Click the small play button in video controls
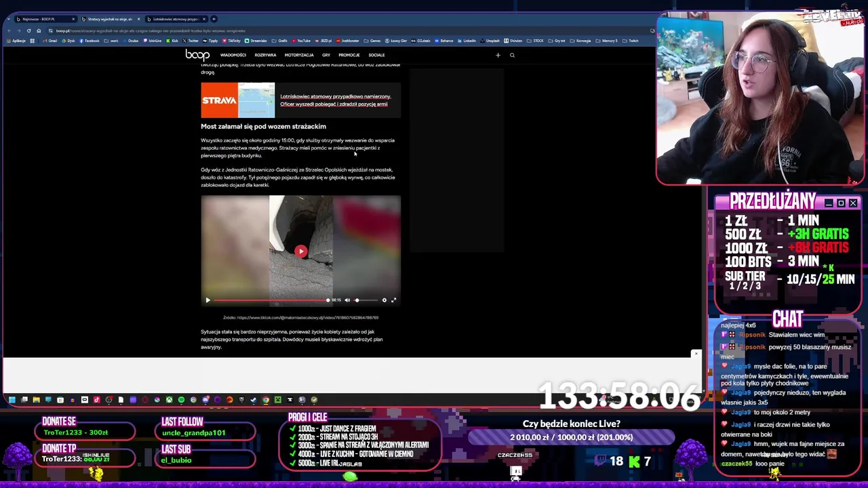 pos(208,300)
